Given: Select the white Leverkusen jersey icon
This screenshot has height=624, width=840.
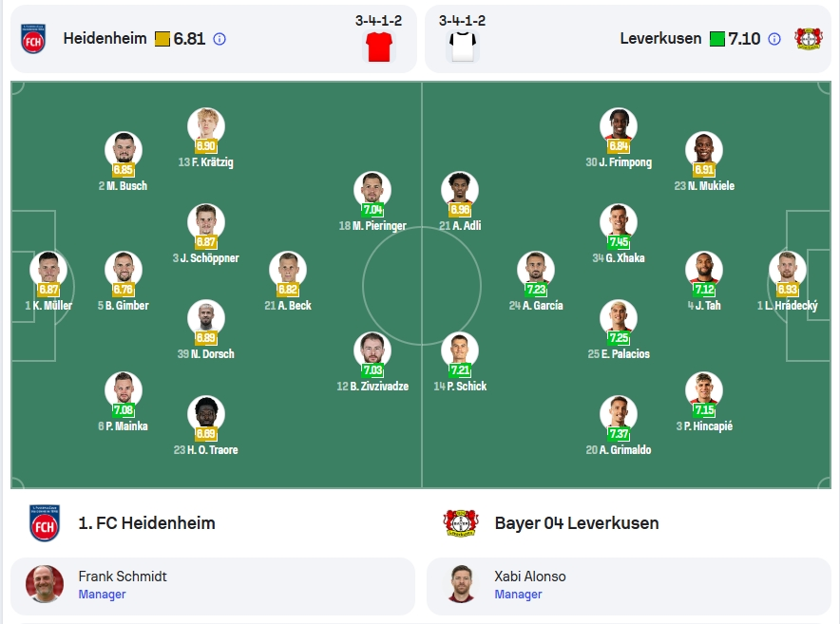Looking at the screenshot, I should pyautogui.click(x=463, y=47).
